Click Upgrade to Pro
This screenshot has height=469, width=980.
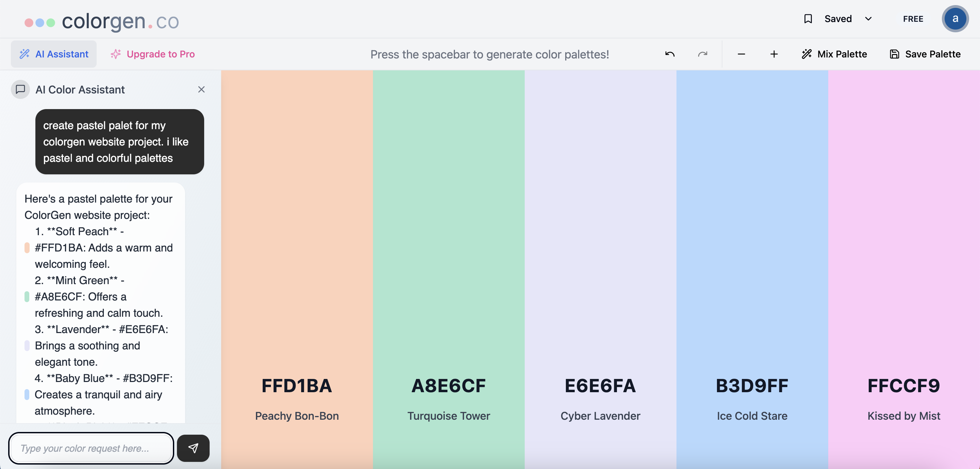pos(152,54)
